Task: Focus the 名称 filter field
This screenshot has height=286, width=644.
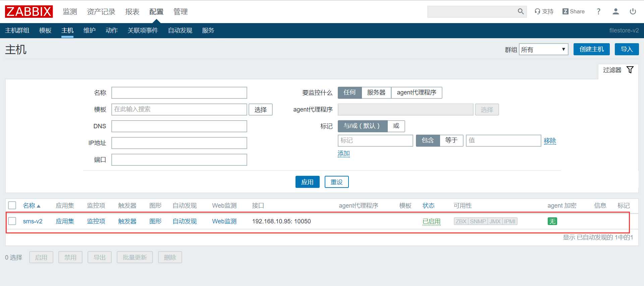Action: (x=179, y=93)
